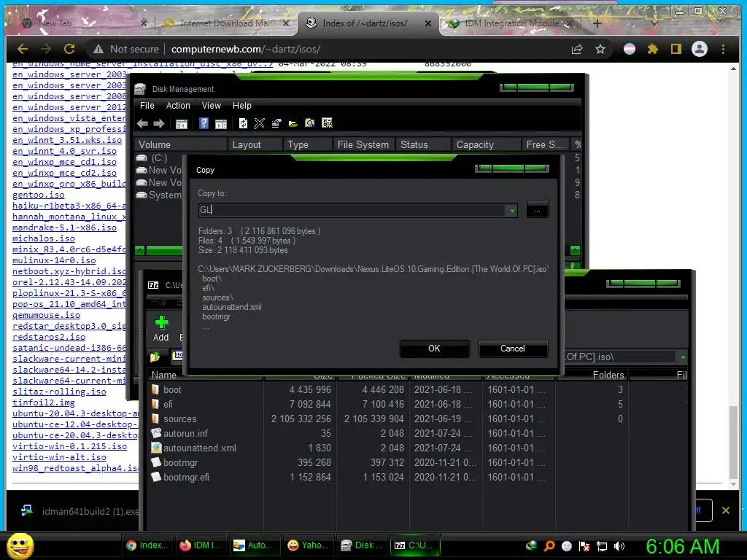The image size is (747, 560).
Task: Click the Open folder icon in Disk Management toolbar
Action: click(x=293, y=124)
